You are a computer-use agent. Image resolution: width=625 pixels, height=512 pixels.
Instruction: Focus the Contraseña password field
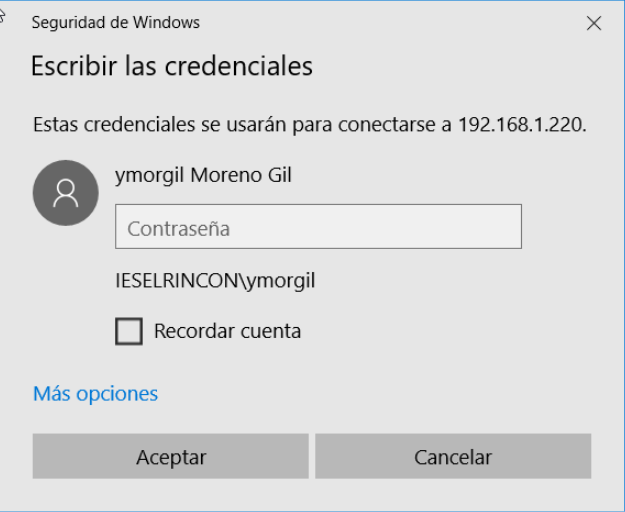point(318,226)
